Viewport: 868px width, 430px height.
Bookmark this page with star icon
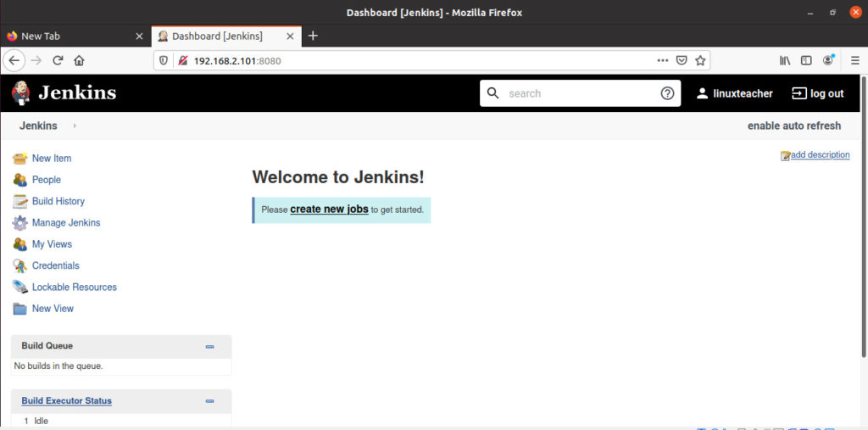click(700, 60)
